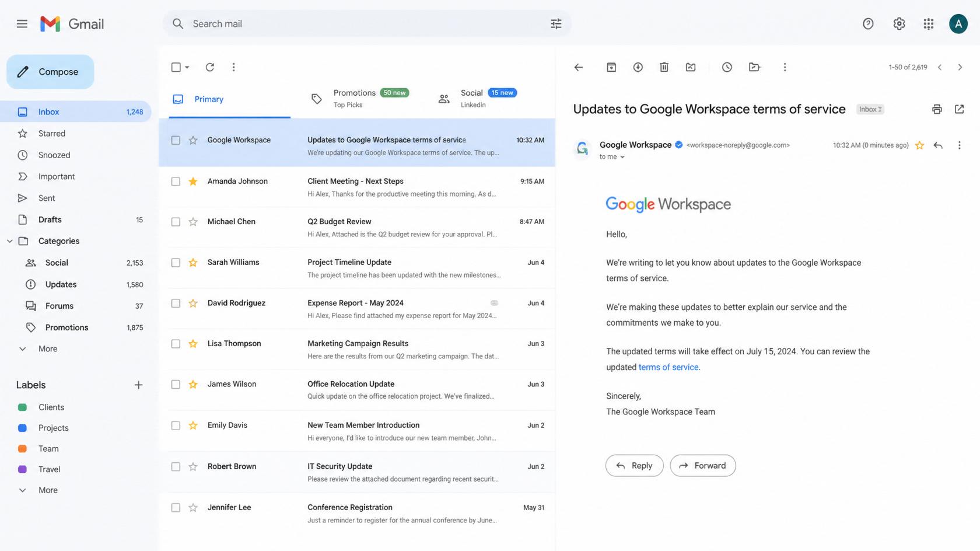Open email in new window icon
Screen dimensions: 980x551
(x=959, y=109)
